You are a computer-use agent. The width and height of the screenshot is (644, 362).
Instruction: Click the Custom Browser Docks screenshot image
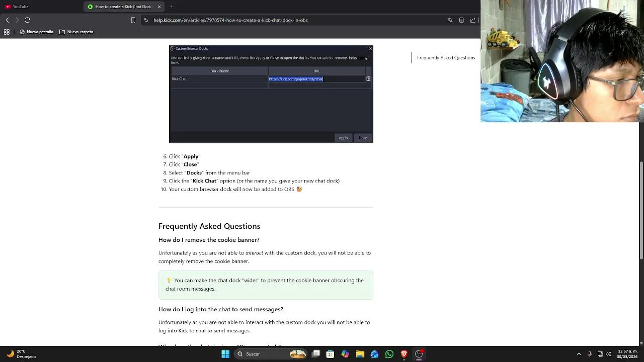coord(271,94)
